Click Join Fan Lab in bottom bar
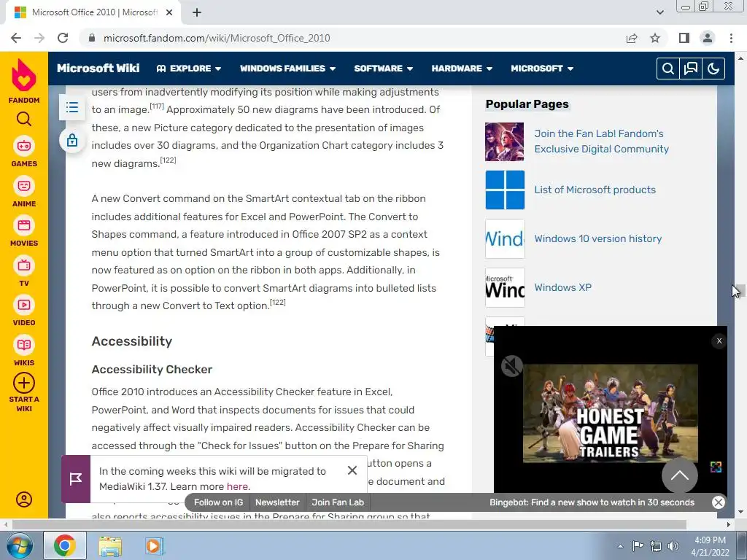The height and width of the screenshot is (560, 747). [x=338, y=502]
